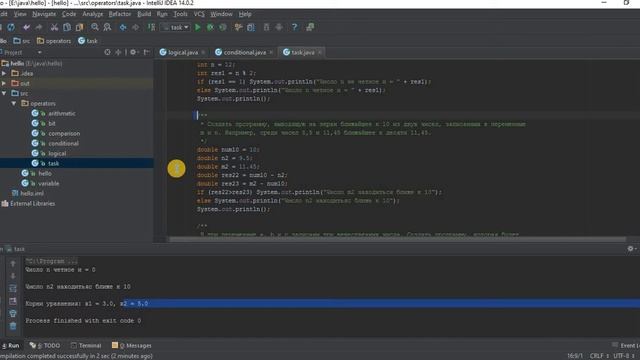
Task: Open the Messages tool window
Action: point(132,345)
